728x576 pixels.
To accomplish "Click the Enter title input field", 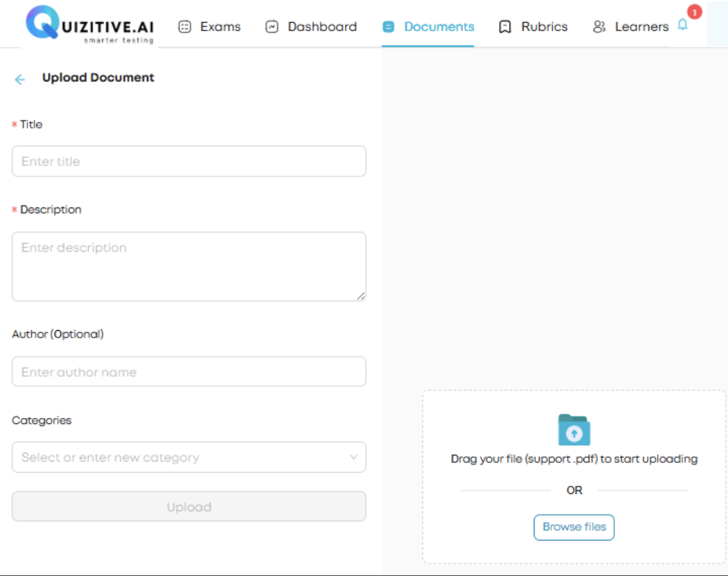I will (x=188, y=161).
